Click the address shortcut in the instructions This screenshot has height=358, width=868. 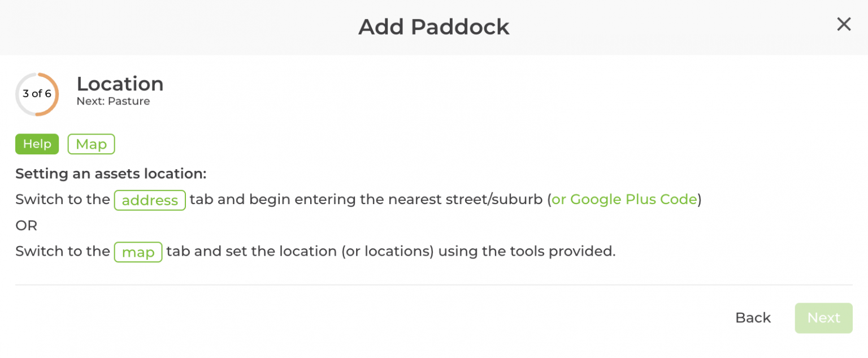click(x=149, y=200)
